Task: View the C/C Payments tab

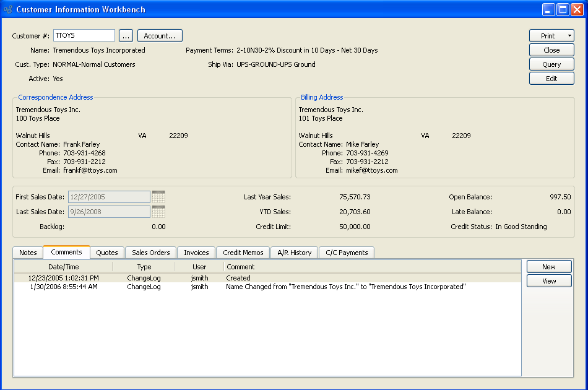Action: coord(347,253)
